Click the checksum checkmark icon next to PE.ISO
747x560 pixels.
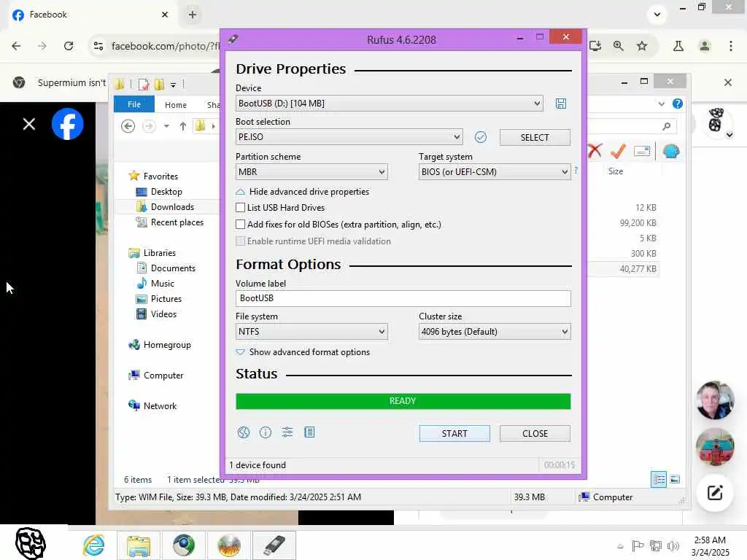[x=481, y=137]
